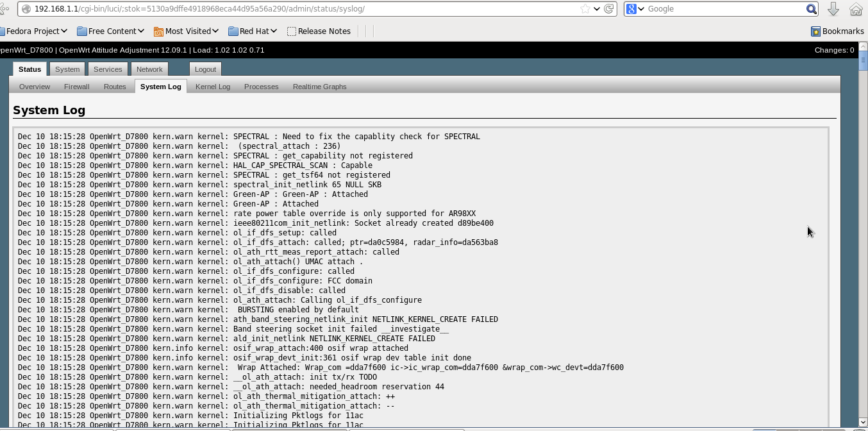Switch to the Processes subtab

click(262, 87)
